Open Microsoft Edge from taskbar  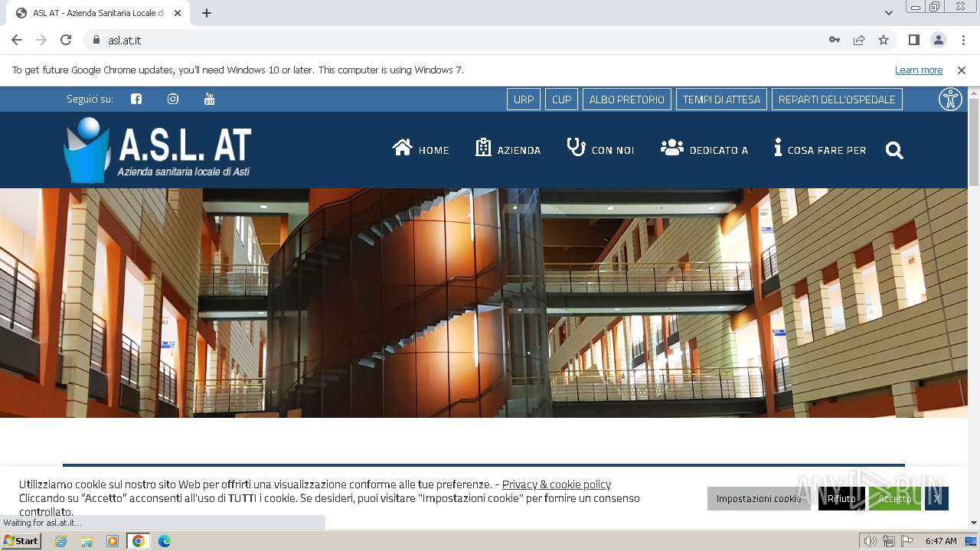(x=165, y=541)
